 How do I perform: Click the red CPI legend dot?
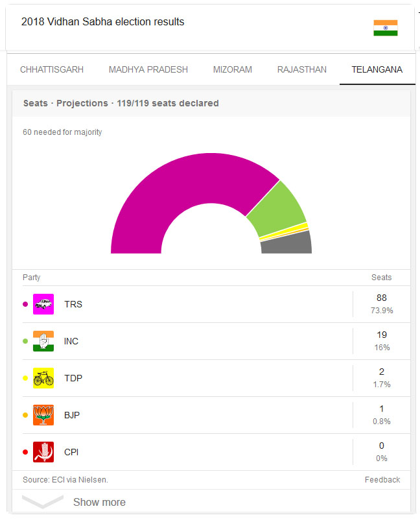[x=25, y=452]
